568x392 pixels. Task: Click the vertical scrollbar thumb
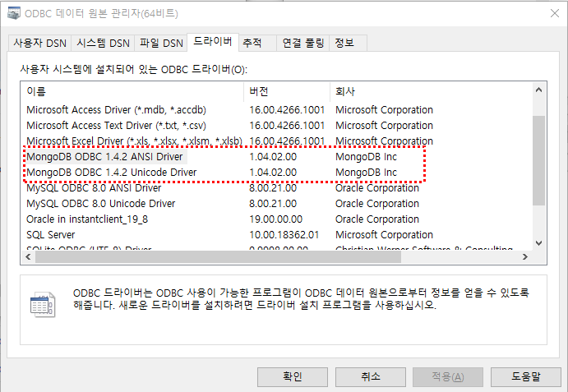click(x=538, y=160)
